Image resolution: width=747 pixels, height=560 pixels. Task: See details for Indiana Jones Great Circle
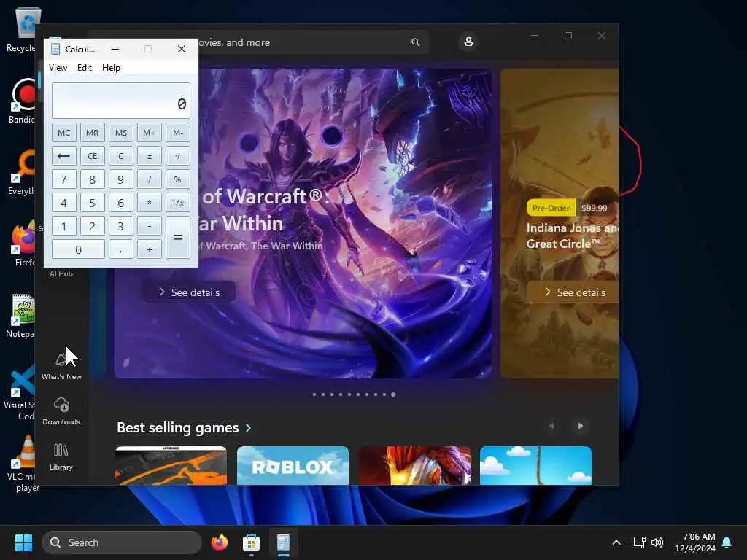click(573, 292)
